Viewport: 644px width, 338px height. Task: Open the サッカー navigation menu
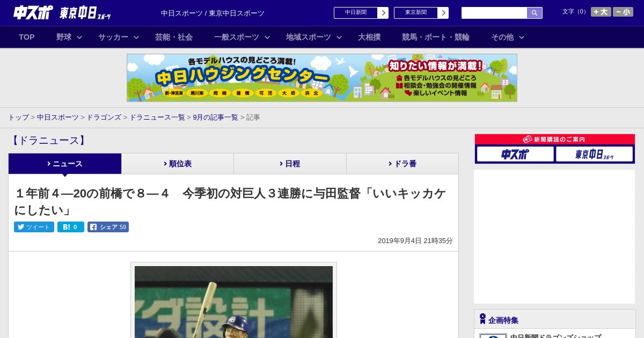113,37
